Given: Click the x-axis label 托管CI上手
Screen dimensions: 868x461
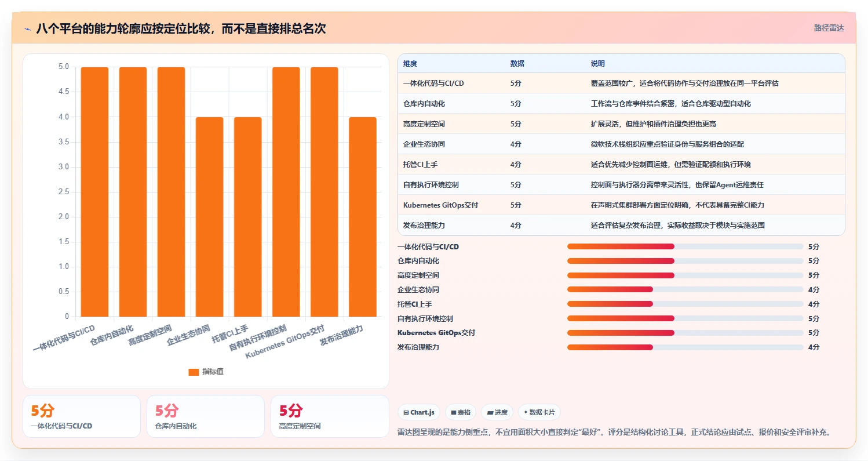Looking at the screenshot, I should coord(229,333).
